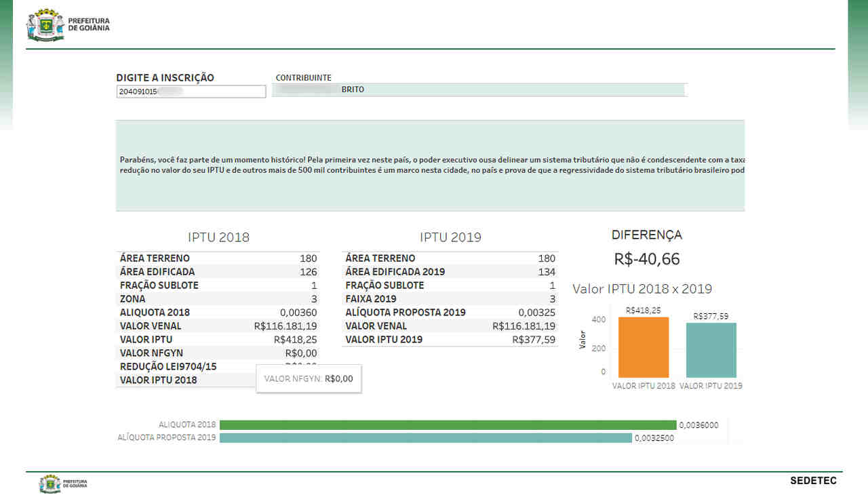Click the 'DIFERENÇA' heading

click(x=647, y=235)
